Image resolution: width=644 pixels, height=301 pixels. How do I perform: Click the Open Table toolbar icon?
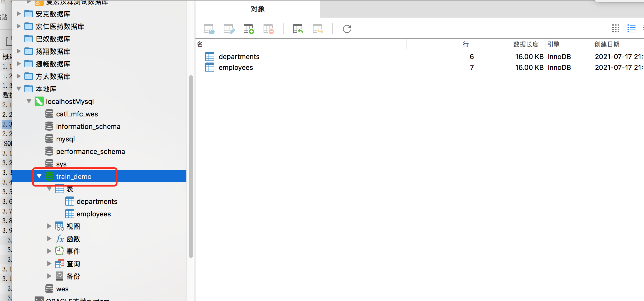(209, 29)
